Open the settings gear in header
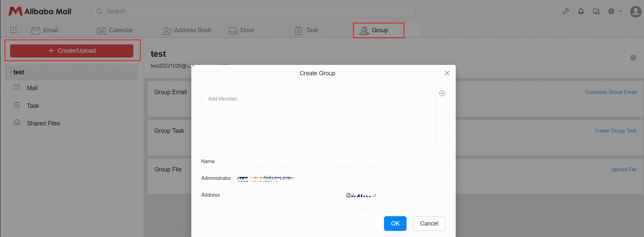The image size is (644, 237). 611,11
